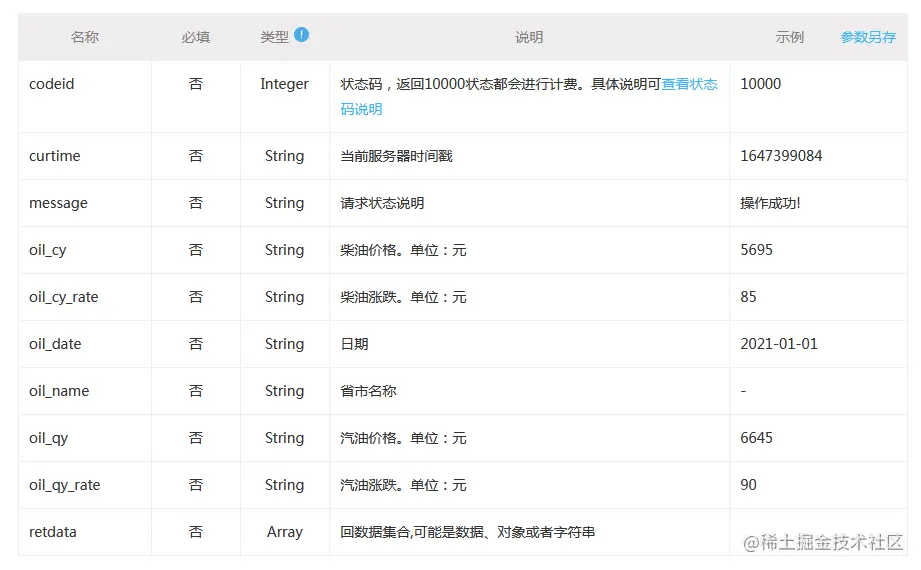Screen dimensions: 921x570
Task: Click the String type in message row
Action: (284, 203)
